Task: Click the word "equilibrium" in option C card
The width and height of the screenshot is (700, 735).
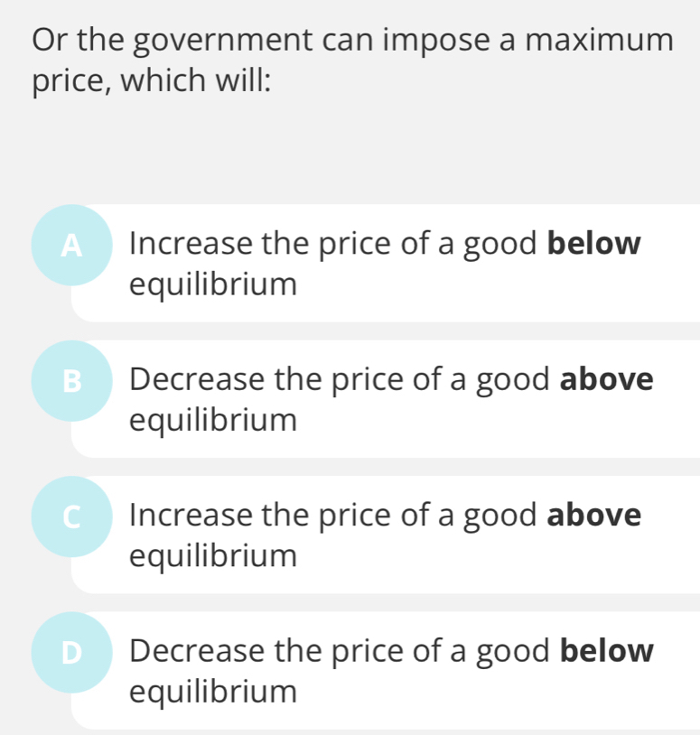Action: [x=212, y=556]
